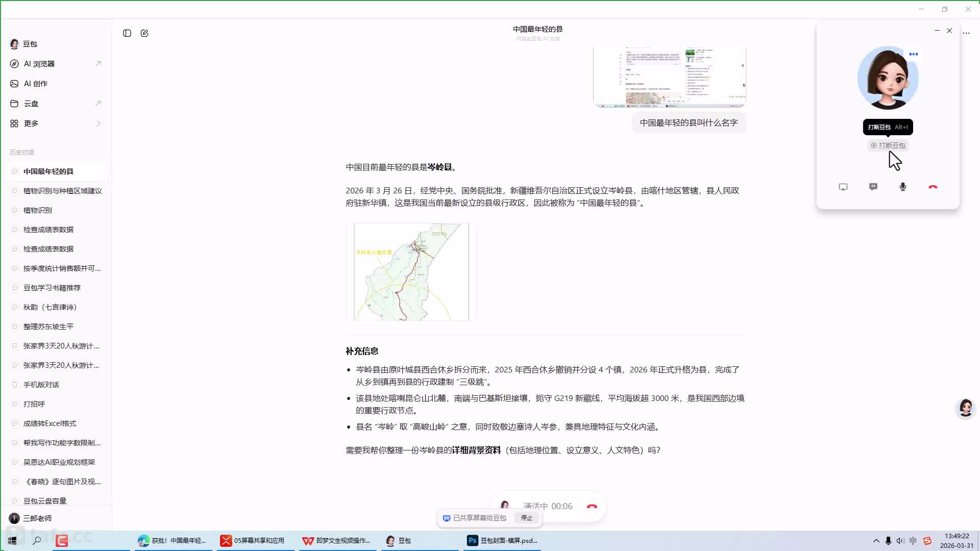The height and width of the screenshot is (551, 980).
Task: Toggle the sidebar collapse icon
Action: coord(127,33)
